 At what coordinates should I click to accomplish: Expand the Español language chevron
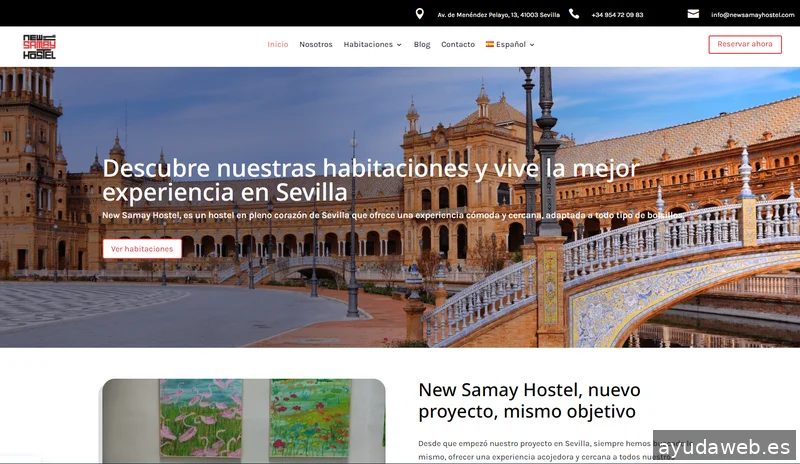tap(532, 45)
